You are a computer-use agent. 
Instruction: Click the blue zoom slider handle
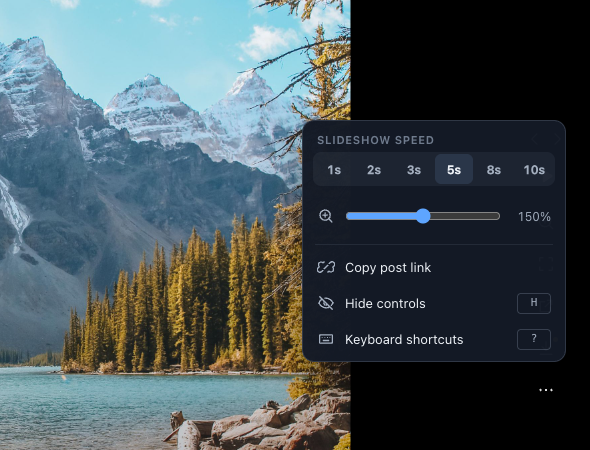point(423,216)
